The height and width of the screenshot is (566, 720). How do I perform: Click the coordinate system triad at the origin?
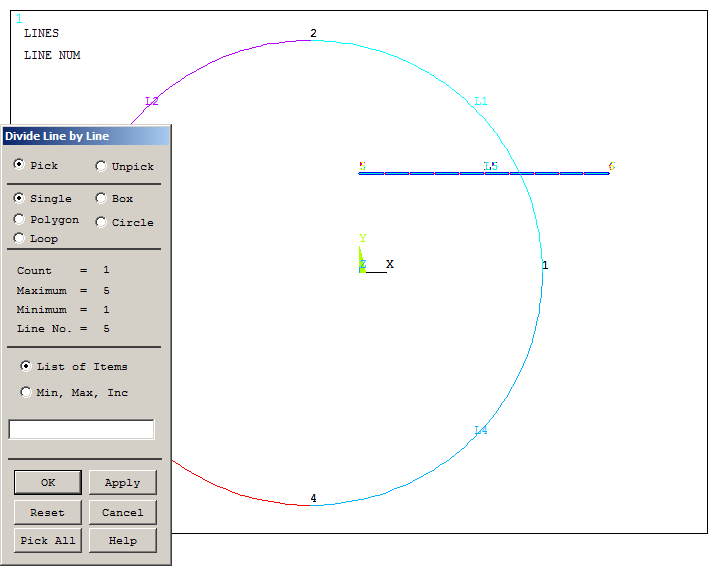[x=376, y=255]
